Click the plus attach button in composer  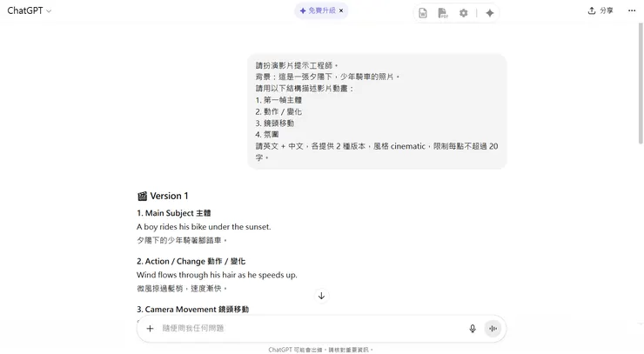click(150, 328)
